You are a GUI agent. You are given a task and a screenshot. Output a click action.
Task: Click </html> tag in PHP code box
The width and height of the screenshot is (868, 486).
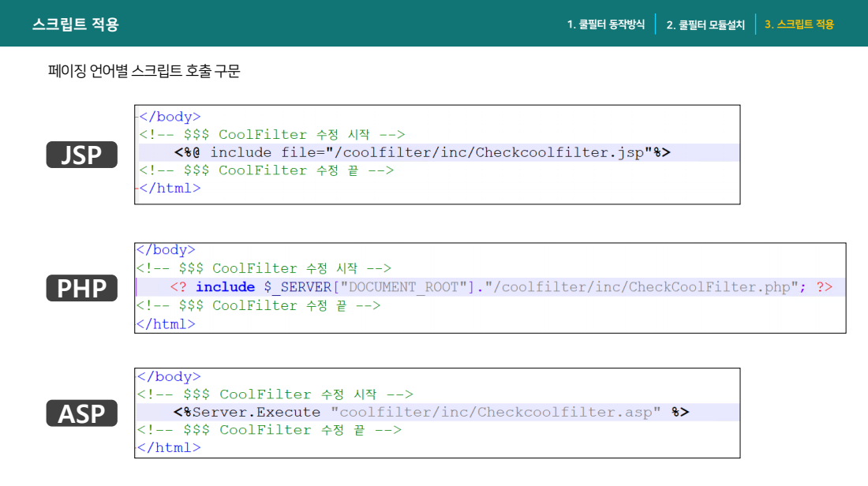pyautogui.click(x=166, y=324)
